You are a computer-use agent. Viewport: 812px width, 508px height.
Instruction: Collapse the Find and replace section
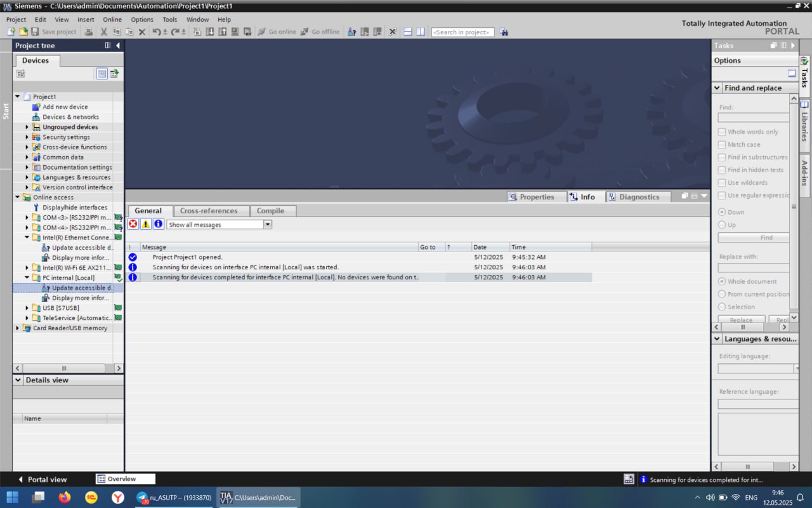click(x=717, y=88)
